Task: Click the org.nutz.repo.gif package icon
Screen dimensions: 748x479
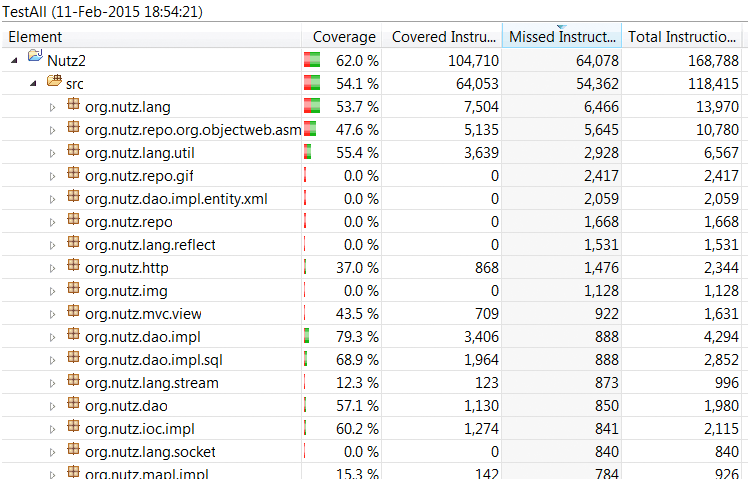Action: click(x=73, y=175)
